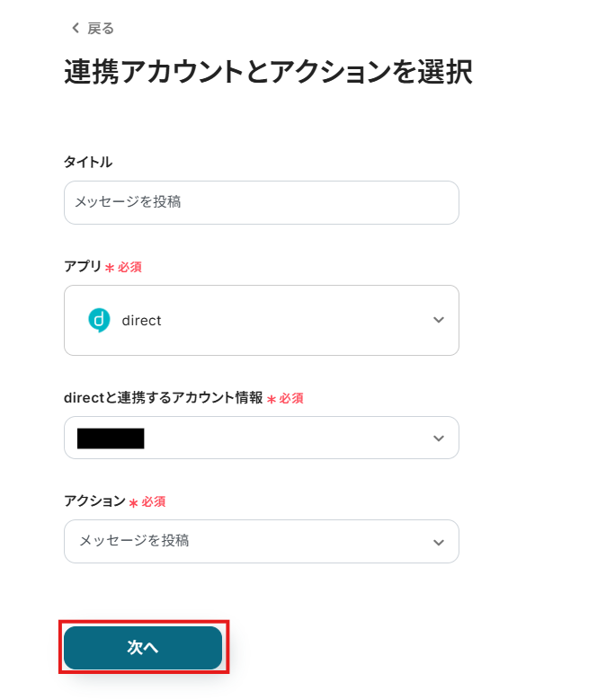Click the back chevron arrow icon
This screenshot has height=700, width=597.
point(76,29)
